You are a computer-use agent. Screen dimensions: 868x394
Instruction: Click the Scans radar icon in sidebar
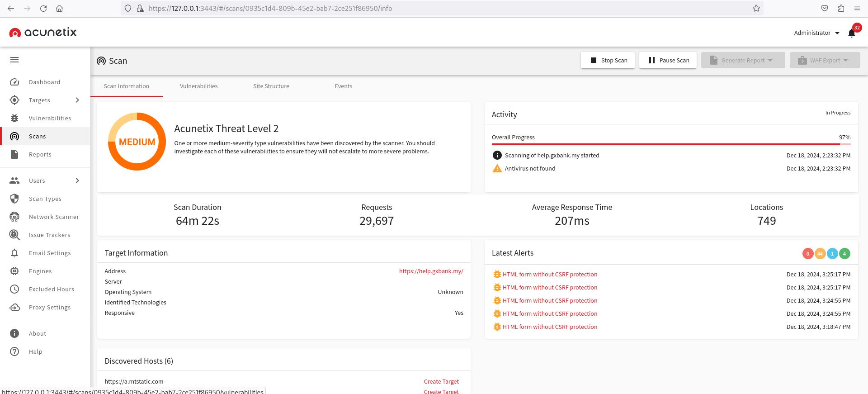click(x=14, y=136)
